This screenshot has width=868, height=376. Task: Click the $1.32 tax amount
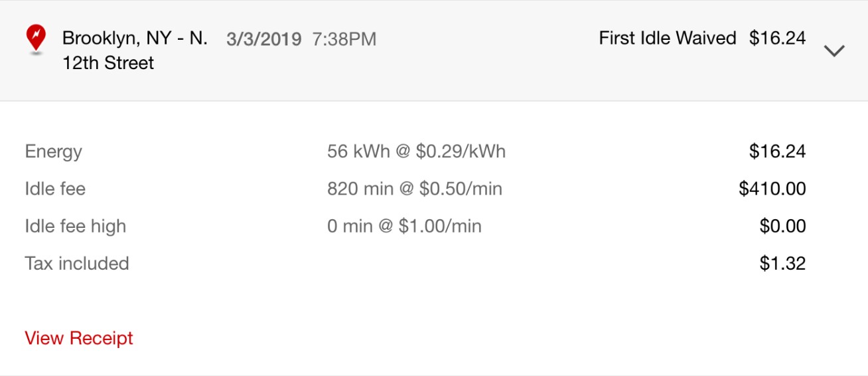pyautogui.click(x=783, y=263)
